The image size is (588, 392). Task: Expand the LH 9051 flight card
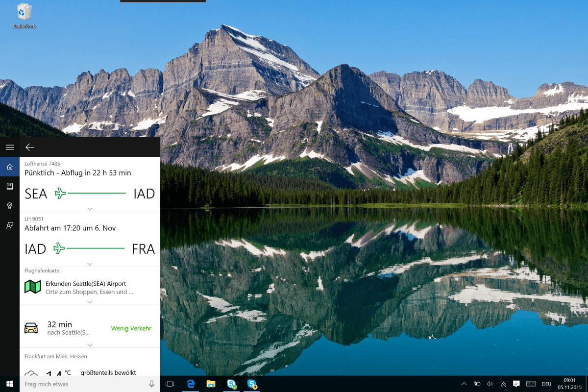[x=90, y=264]
